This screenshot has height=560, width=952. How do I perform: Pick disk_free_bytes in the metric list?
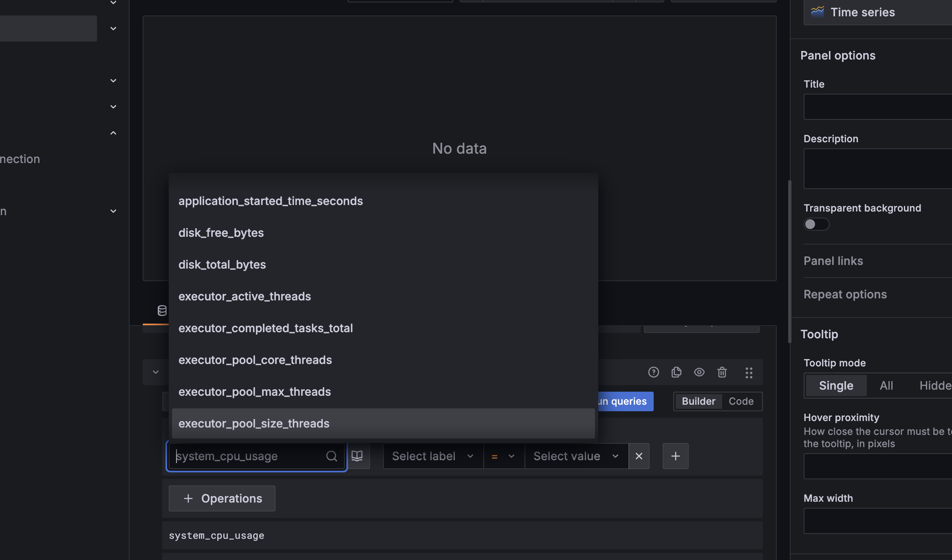point(221,233)
